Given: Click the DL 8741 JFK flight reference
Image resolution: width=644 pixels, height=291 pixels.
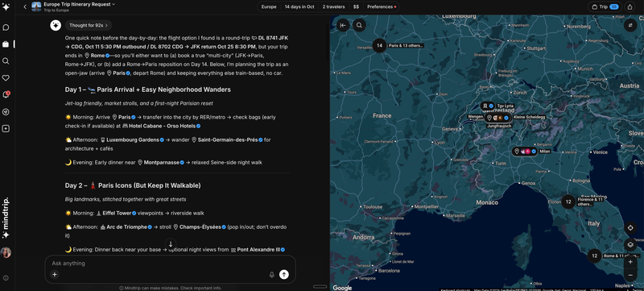Looking at the screenshot, I should pyautogui.click(x=270, y=38).
